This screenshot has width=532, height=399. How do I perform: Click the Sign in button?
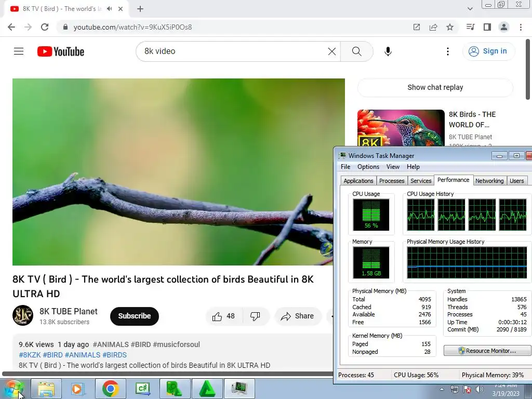488,51
